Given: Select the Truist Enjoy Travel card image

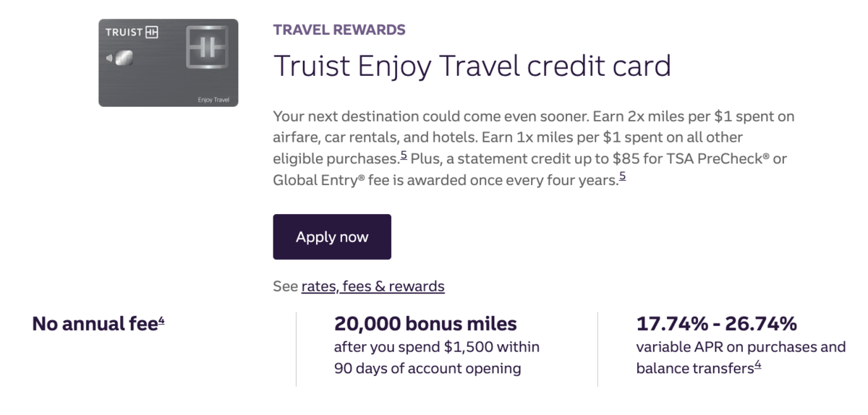Looking at the screenshot, I should [169, 63].
